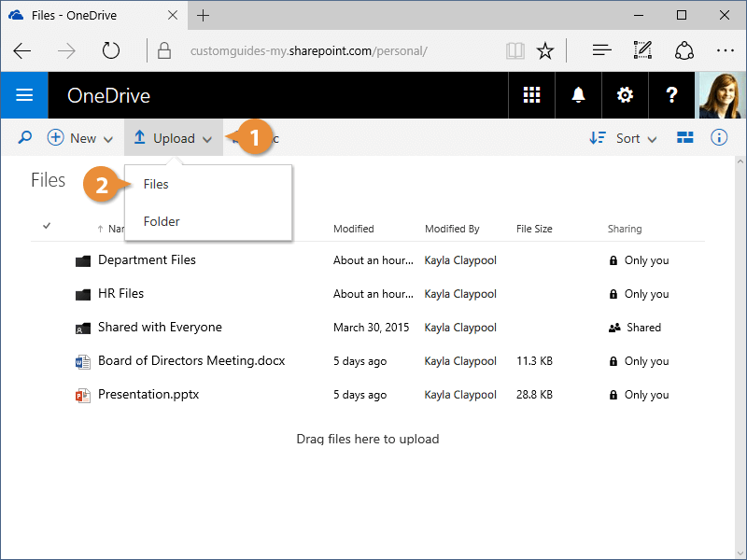Open the user profile picture
Screen dimensions: 747x560
point(723,95)
